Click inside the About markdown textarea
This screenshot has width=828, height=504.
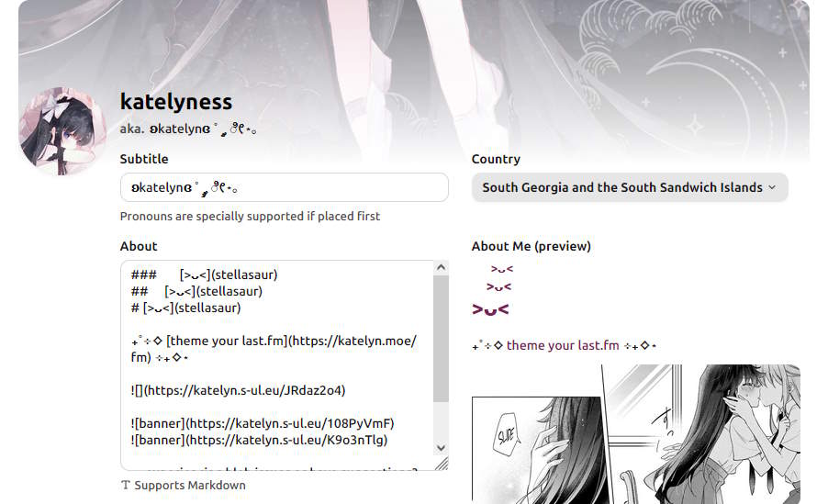276,364
